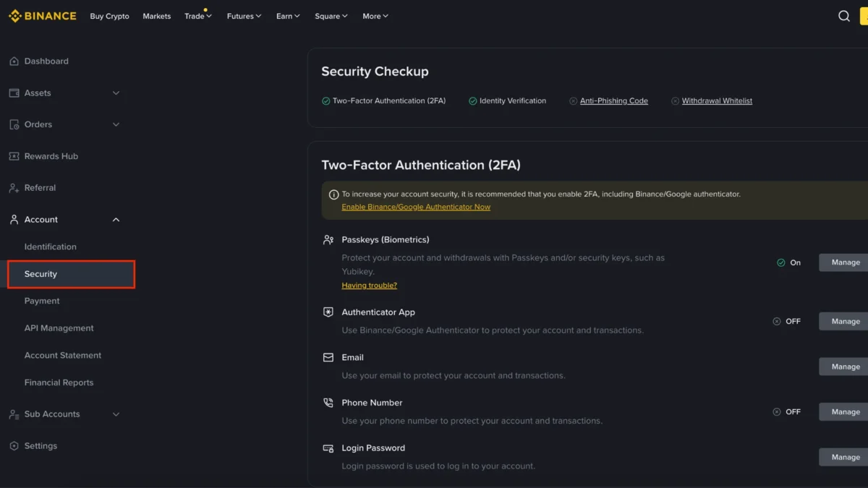
Task: Click the Email envelope icon
Action: pos(328,357)
